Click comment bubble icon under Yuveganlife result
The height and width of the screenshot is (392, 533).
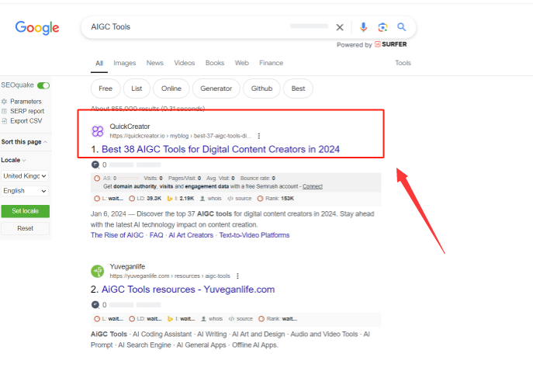point(95,304)
